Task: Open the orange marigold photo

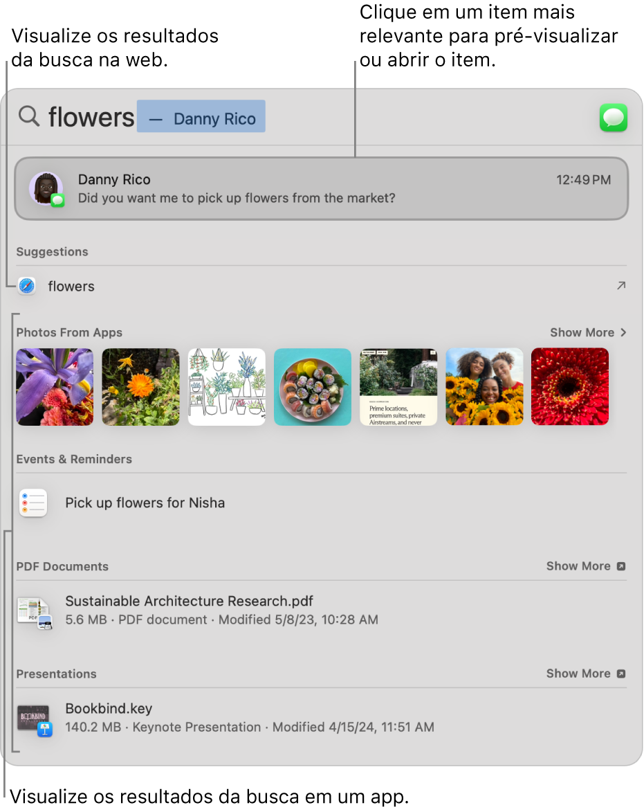Action: click(140, 387)
